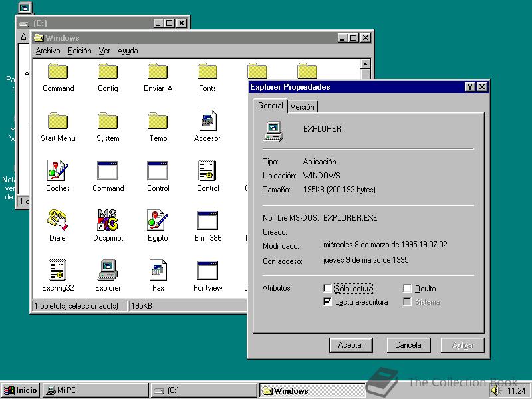This screenshot has height=399, width=532.
Task: Select the Fontview program icon
Action: coord(207,271)
